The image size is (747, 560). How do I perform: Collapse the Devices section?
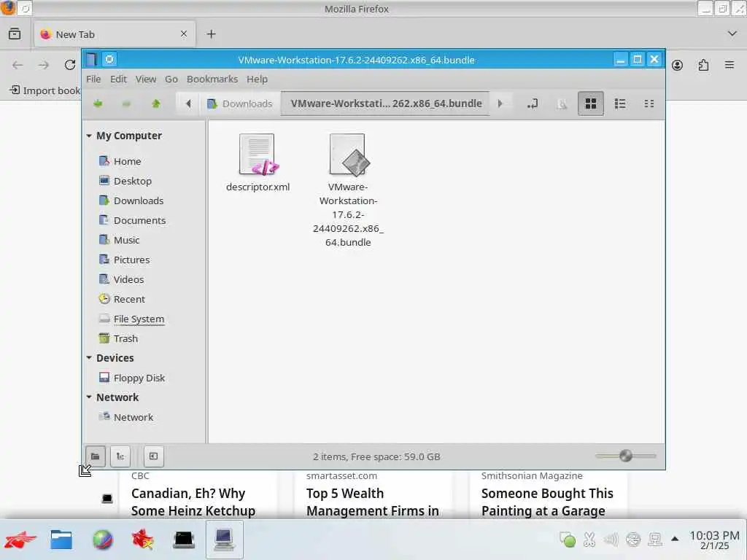coord(89,357)
